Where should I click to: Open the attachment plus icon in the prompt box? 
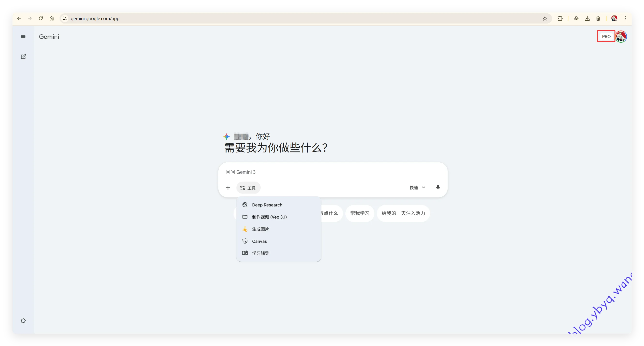pyautogui.click(x=228, y=188)
